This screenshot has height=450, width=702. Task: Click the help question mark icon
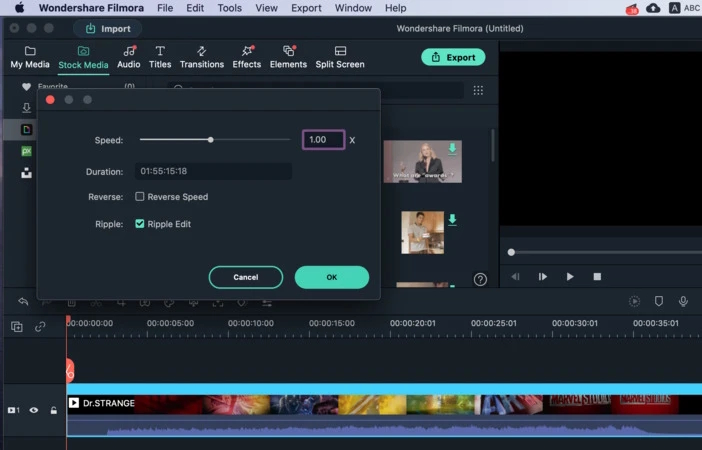(x=480, y=279)
